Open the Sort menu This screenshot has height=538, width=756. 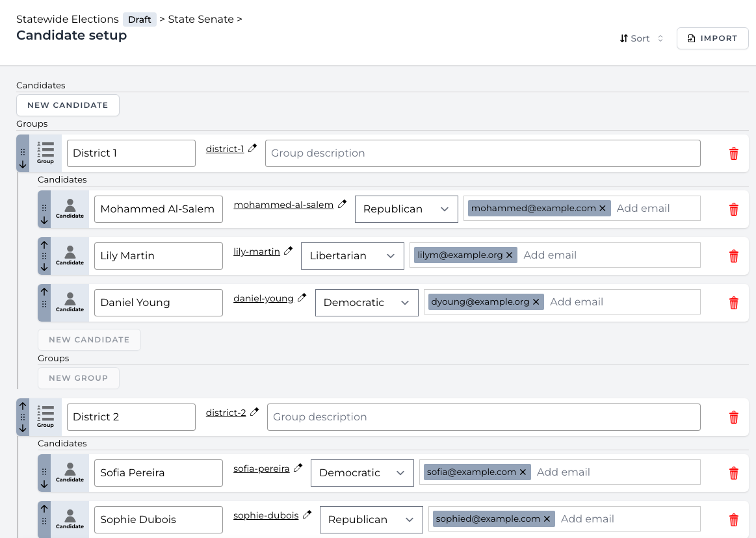641,38
